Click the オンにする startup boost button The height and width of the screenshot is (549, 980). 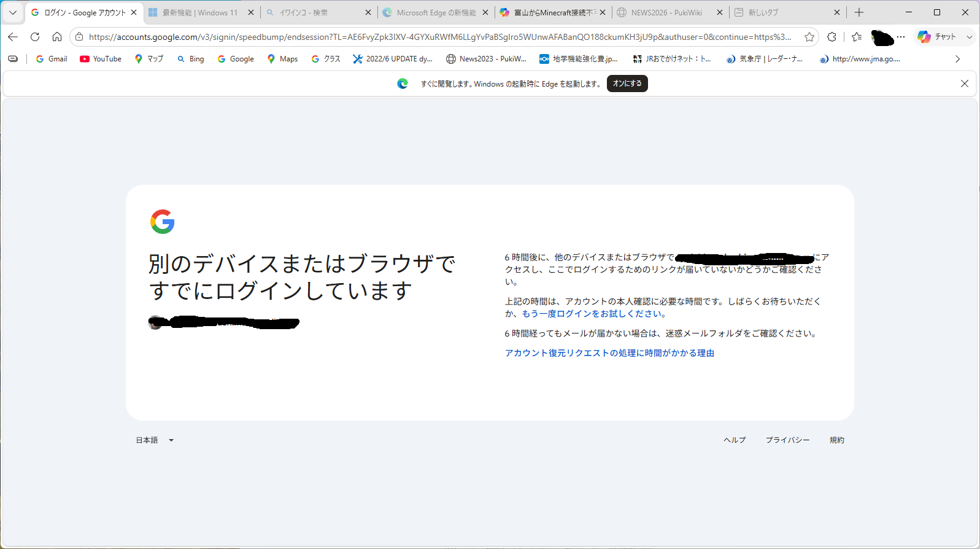tap(627, 84)
